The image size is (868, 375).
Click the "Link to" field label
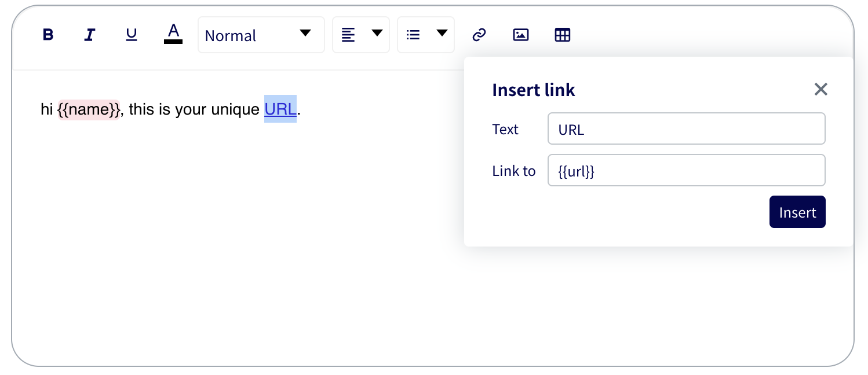click(x=513, y=171)
